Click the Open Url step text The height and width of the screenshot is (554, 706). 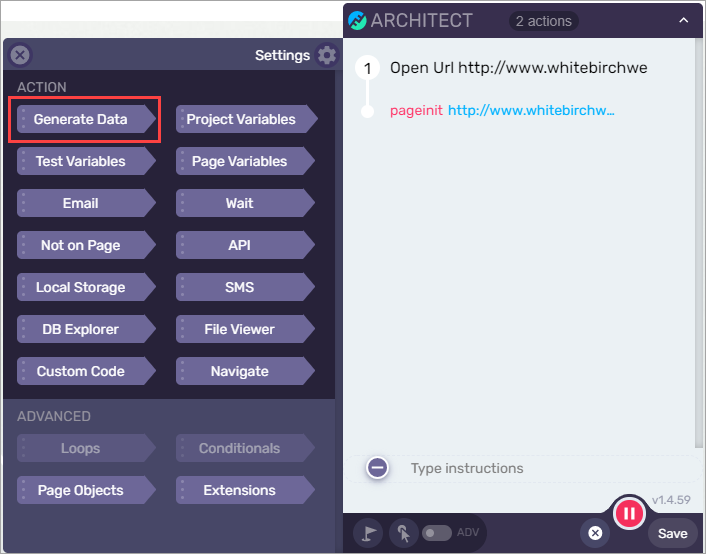[519, 68]
